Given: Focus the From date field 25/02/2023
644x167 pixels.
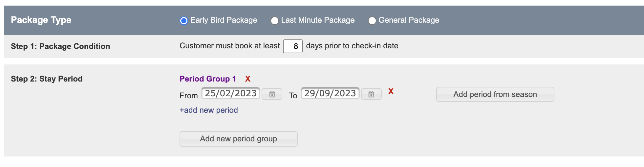Looking at the screenshot, I should [231, 93].
